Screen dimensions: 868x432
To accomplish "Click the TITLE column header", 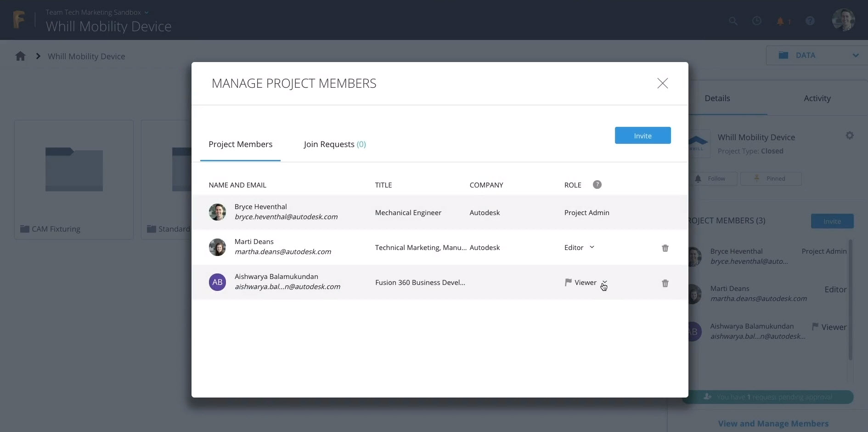I will coord(383,185).
